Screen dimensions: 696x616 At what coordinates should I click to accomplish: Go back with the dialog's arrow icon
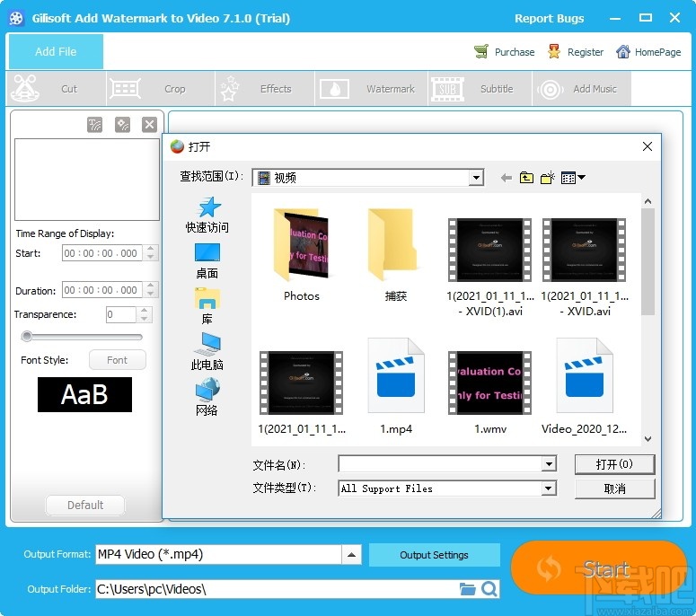[506, 178]
